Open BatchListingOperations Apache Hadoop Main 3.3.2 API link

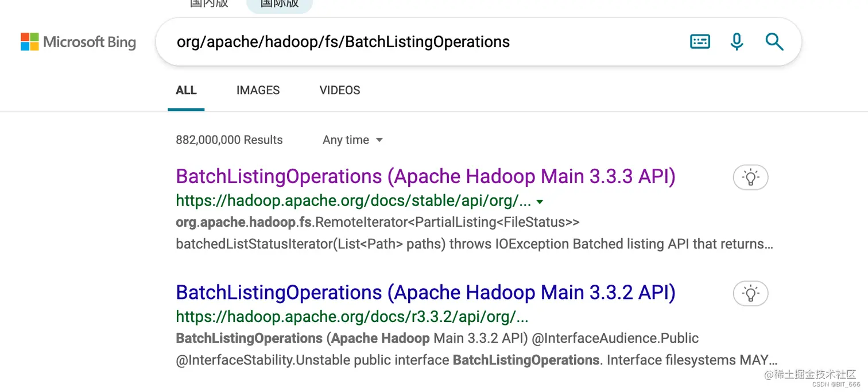(x=425, y=293)
